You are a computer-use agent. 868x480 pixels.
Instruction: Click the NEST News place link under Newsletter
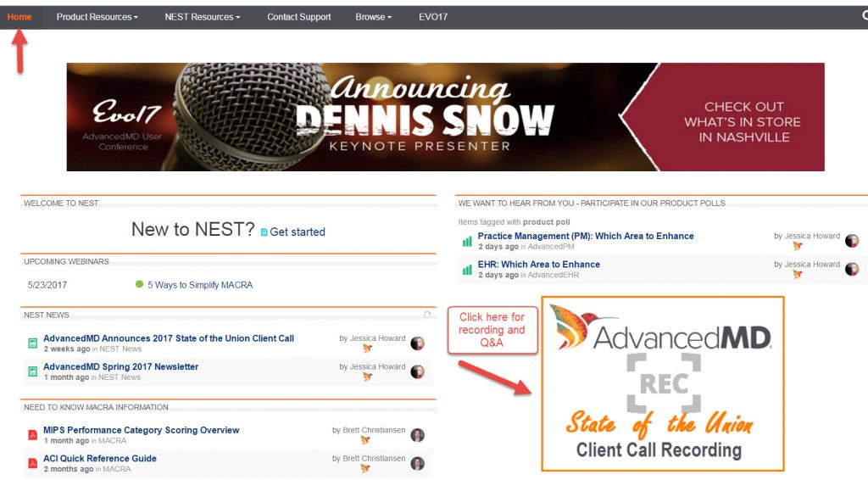coord(120,377)
